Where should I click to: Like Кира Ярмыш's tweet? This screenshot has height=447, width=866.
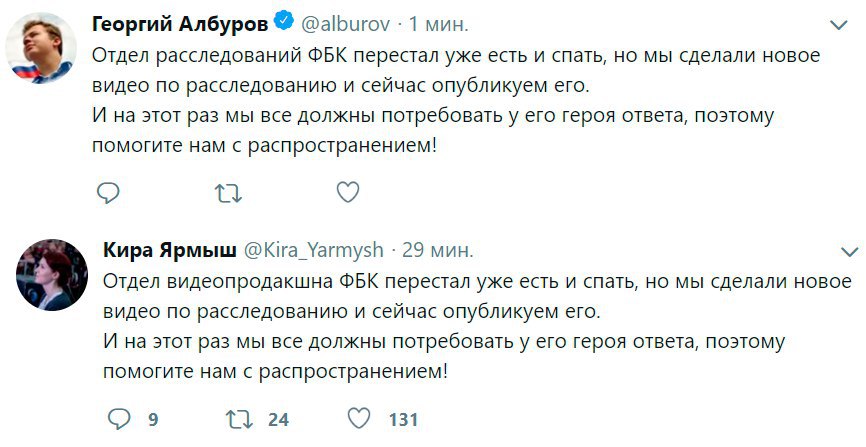[x=357, y=419]
